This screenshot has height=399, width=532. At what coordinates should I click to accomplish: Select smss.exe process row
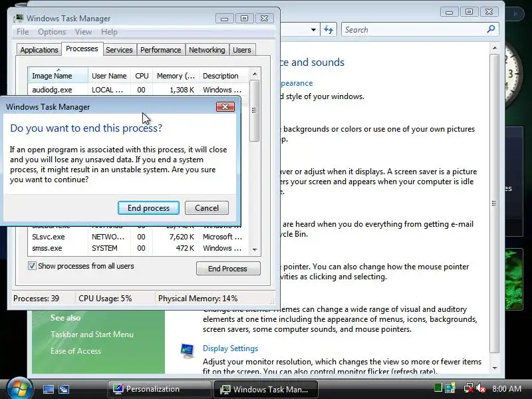[x=138, y=248]
